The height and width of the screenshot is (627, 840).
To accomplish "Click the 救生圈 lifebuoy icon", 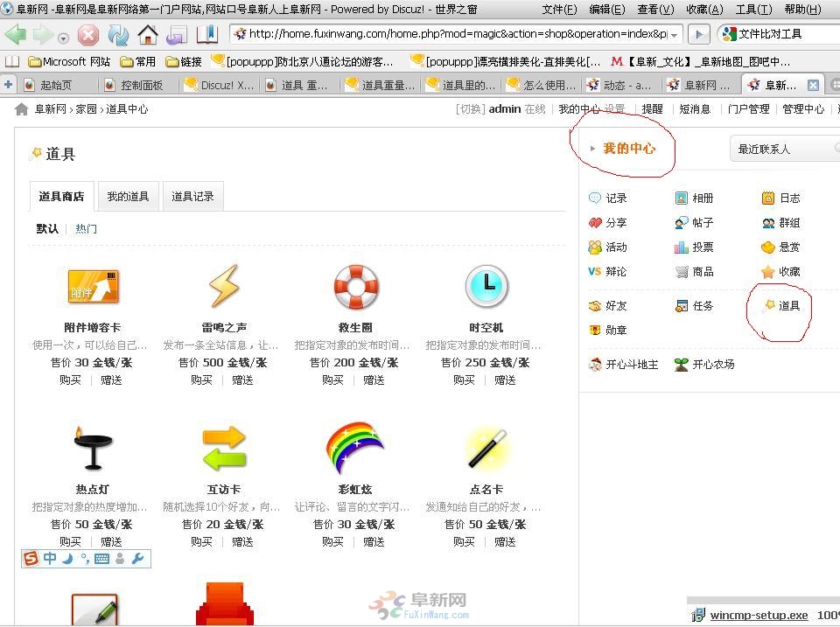I will point(355,287).
